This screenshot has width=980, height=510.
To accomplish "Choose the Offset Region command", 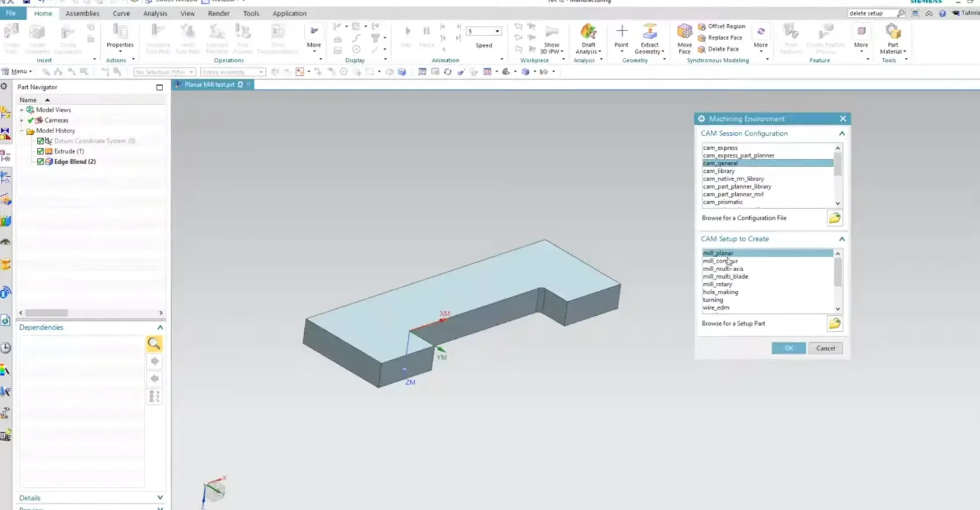I will [721, 27].
